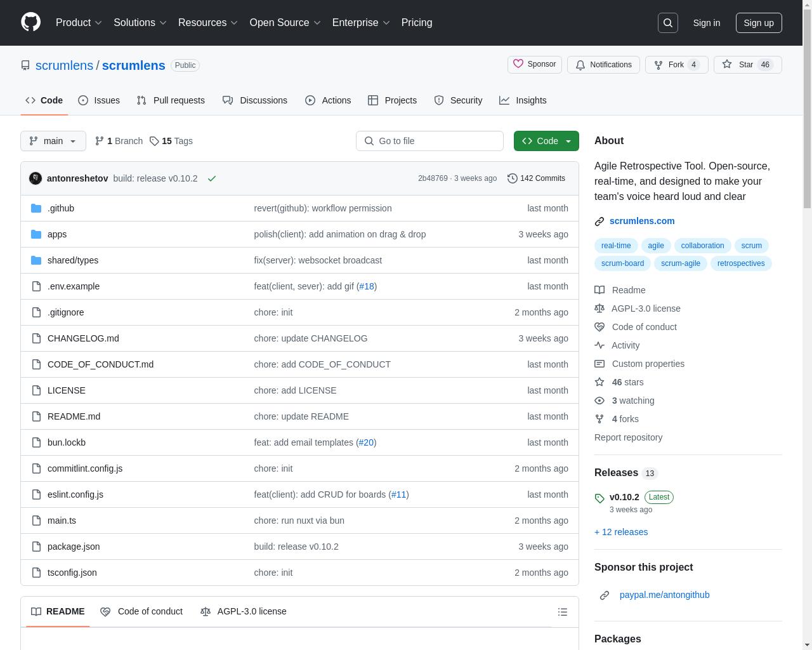Image resolution: width=812 pixels, height=650 pixels.
Task: Click the Sign in link
Action: (x=707, y=23)
